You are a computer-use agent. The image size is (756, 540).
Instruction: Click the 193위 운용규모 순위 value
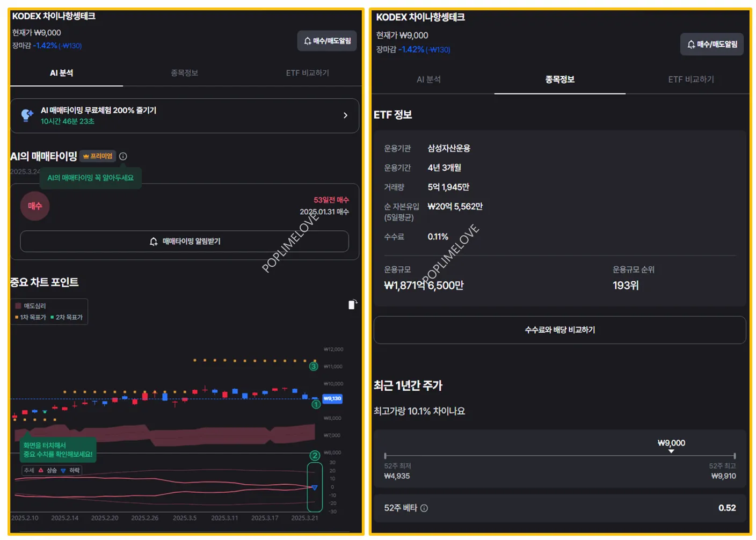(x=626, y=286)
